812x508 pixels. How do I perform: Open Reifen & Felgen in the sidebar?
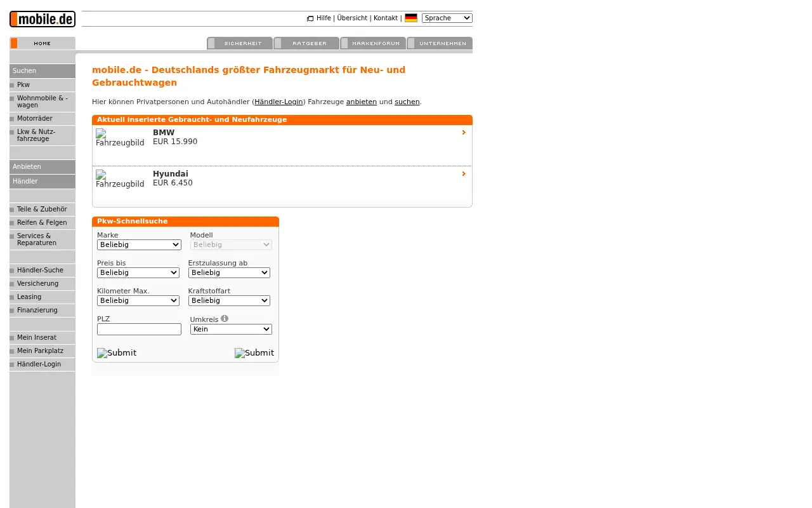click(43, 223)
